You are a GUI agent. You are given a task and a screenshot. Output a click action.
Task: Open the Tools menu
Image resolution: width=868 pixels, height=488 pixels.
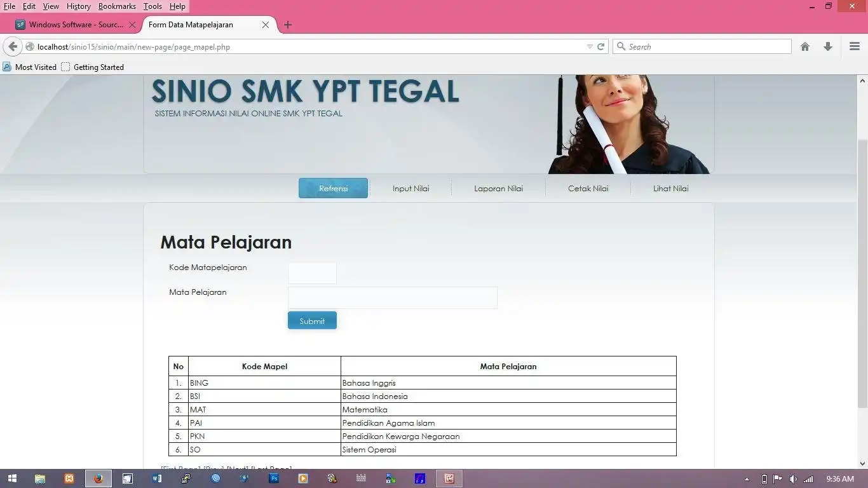(x=153, y=6)
